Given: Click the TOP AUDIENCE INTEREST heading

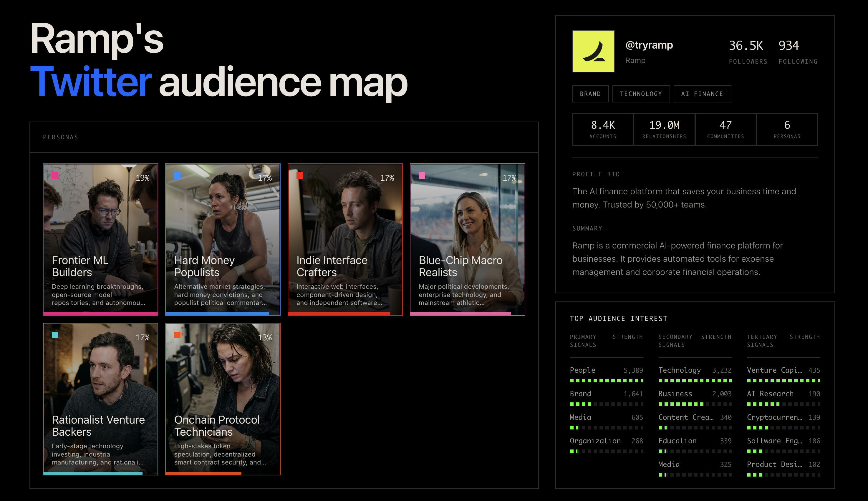Looking at the screenshot, I should [x=619, y=318].
